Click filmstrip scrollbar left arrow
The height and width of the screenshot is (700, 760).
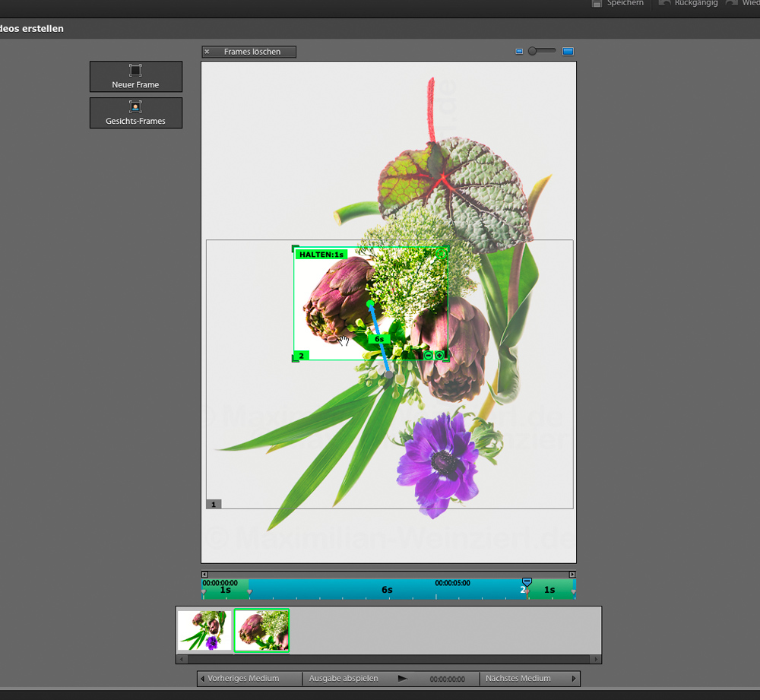182,659
